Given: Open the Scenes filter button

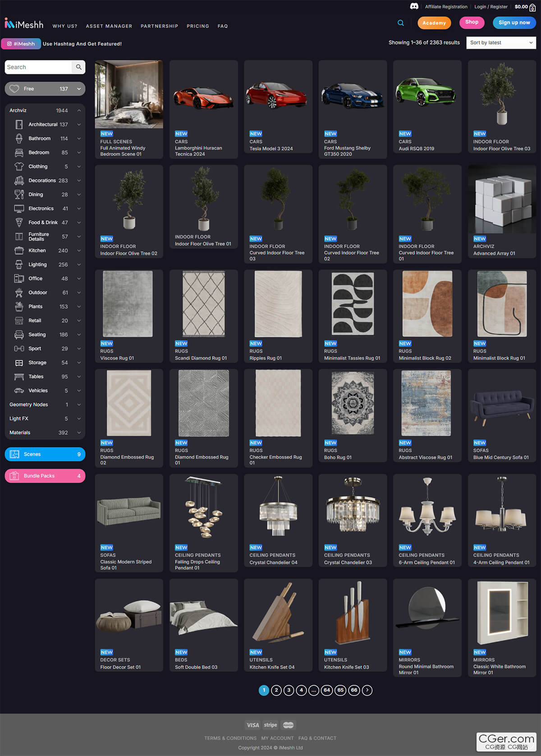Looking at the screenshot, I should (x=45, y=454).
